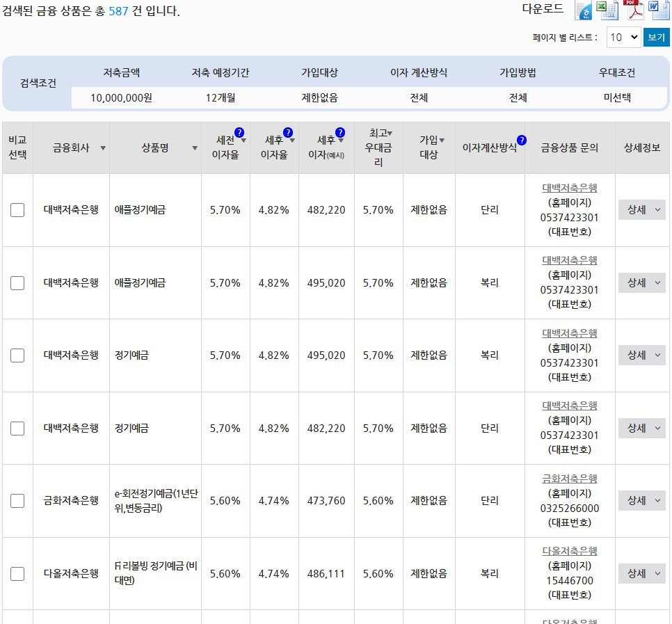
Task: Sort by 세후 이자(예시) using its arrow
Action: 341,141
